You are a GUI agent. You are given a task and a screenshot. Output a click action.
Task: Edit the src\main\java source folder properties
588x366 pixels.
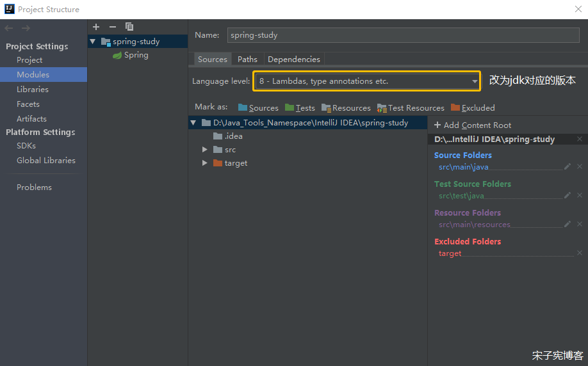coord(568,166)
